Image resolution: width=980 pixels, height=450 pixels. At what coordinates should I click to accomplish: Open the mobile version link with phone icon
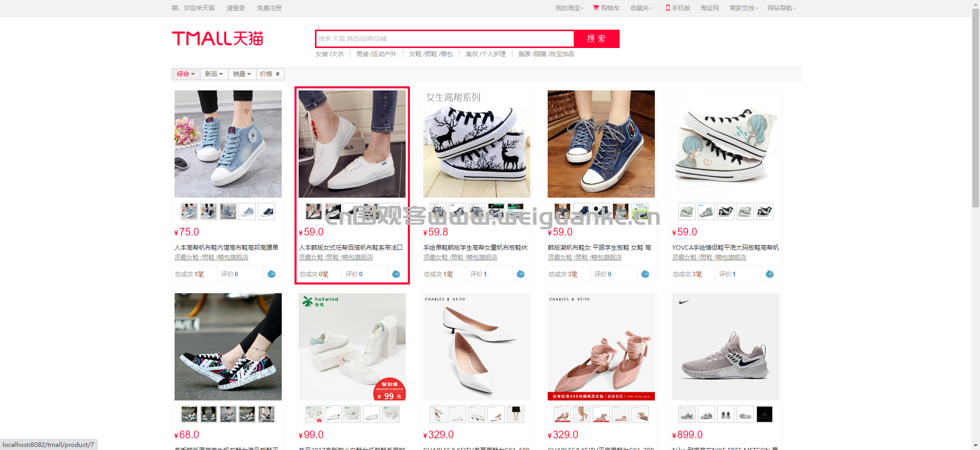click(678, 8)
